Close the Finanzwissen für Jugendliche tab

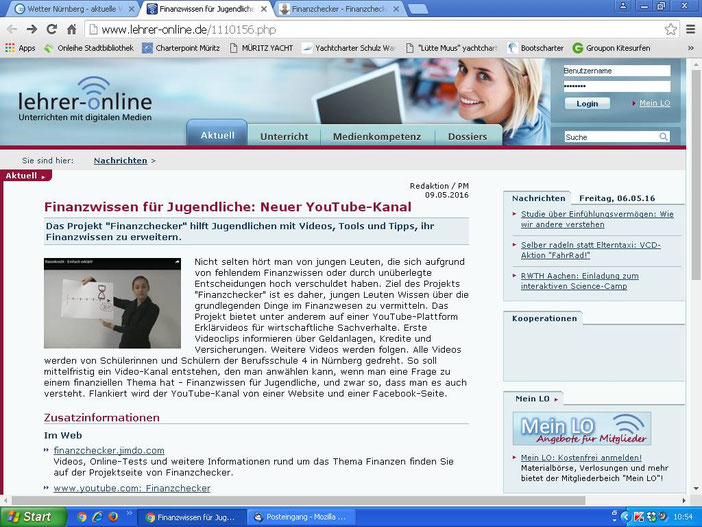(264, 9)
